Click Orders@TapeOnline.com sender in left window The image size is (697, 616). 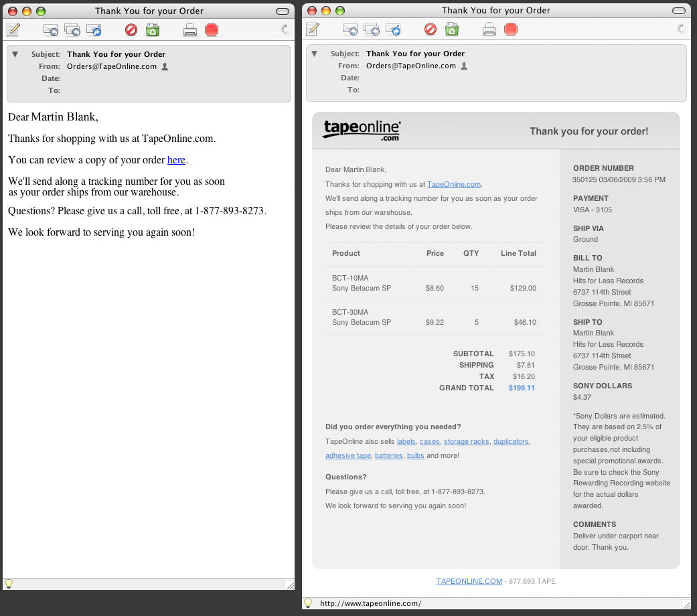click(x=112, y=67)
